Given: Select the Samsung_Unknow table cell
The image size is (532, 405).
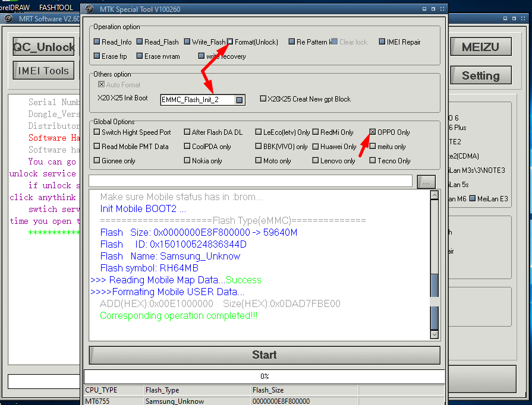Looking at the screenshot, I should click(x=198, y=401).
